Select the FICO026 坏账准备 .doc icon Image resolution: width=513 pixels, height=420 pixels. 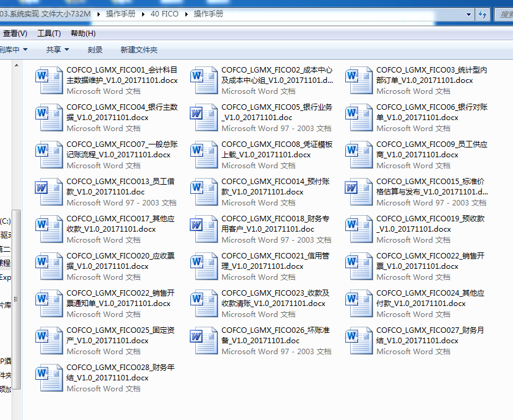[204, 341]
